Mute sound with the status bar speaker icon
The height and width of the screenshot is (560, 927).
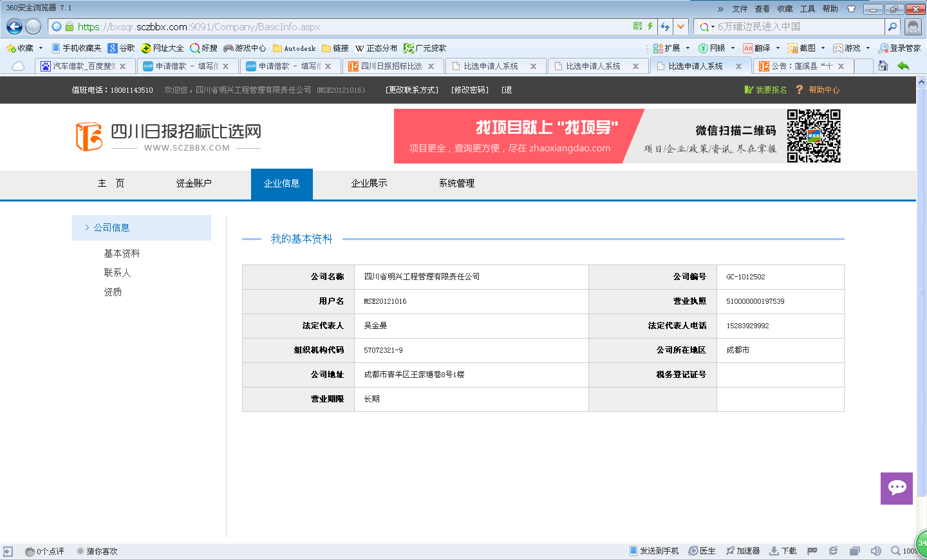tap(876, 551)
